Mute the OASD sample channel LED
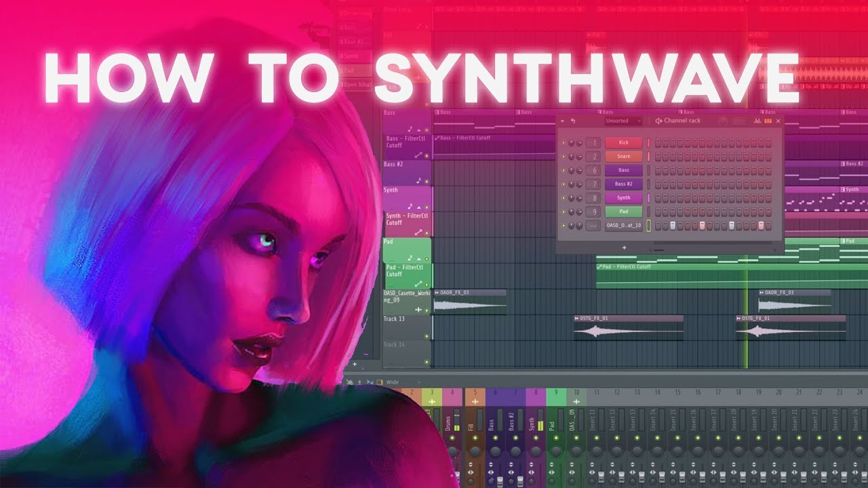Image resolution: width=868 pixels, height=488 pixels. click(x=564, y=226)
